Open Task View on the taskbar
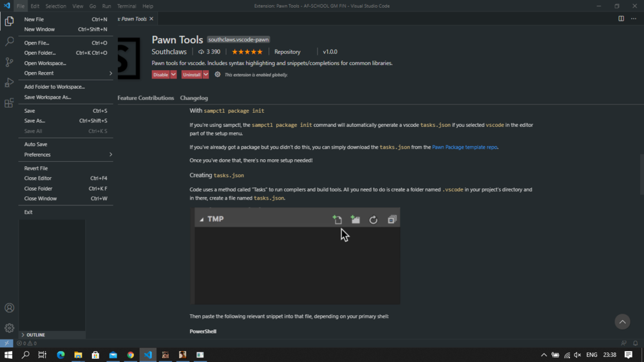 pyautogui.click(x=43, y=355)
